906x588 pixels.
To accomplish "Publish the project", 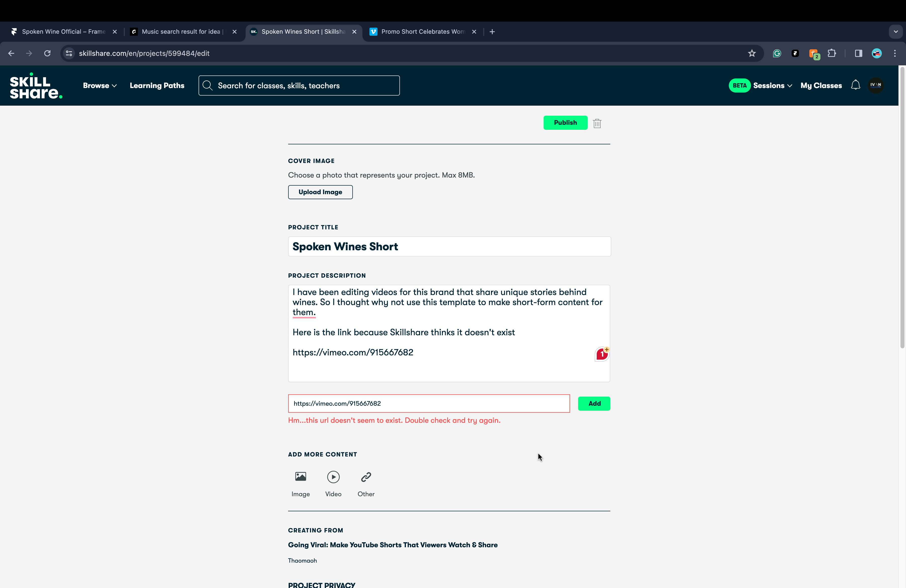I will pyautogui.click(x=565, y=122).
